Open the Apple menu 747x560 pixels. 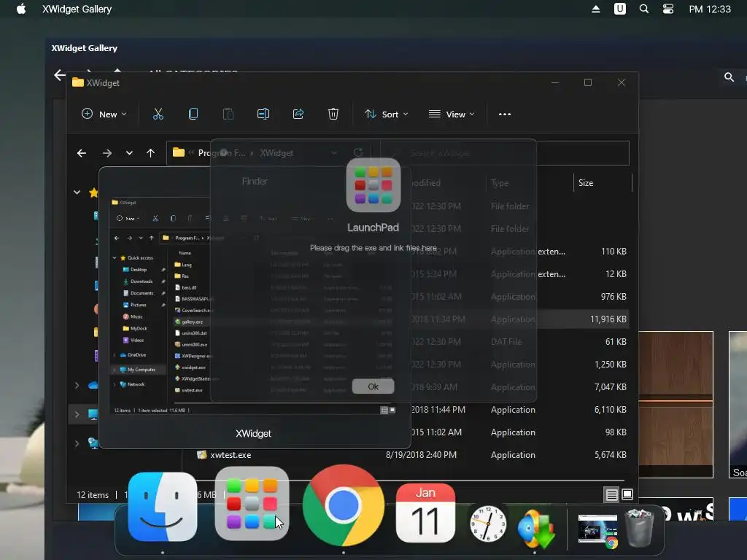(21, 9)
